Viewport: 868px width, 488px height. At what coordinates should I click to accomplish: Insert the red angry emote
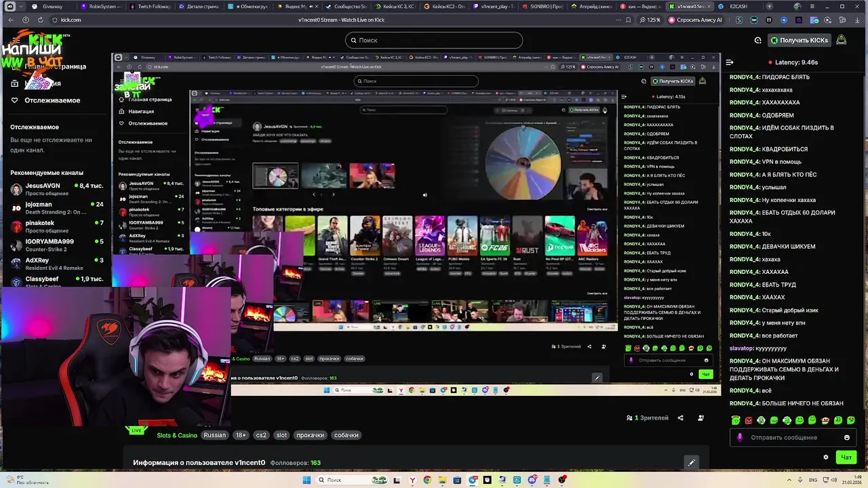[x=749, y=420]
